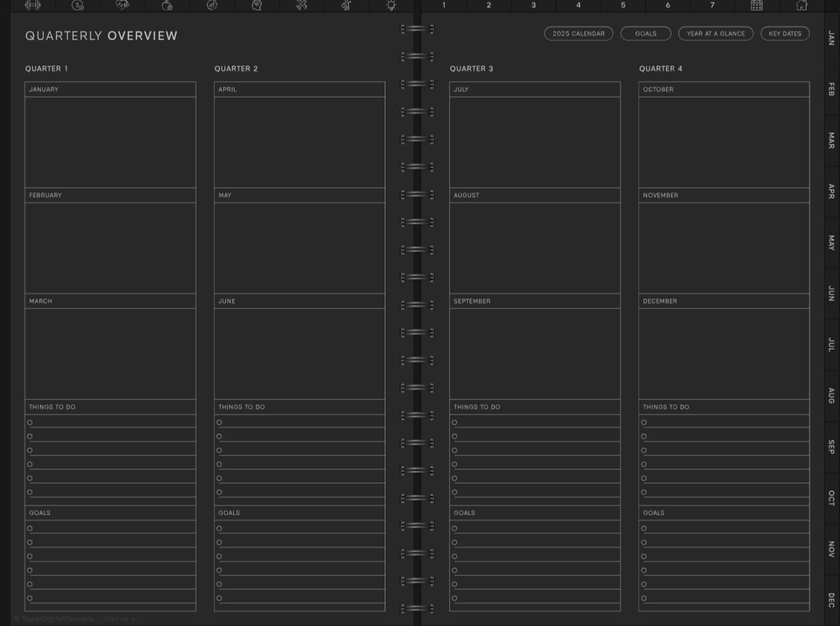Jump to the AUG month tab
The image size is (840, 626).
tap(831, 395)
